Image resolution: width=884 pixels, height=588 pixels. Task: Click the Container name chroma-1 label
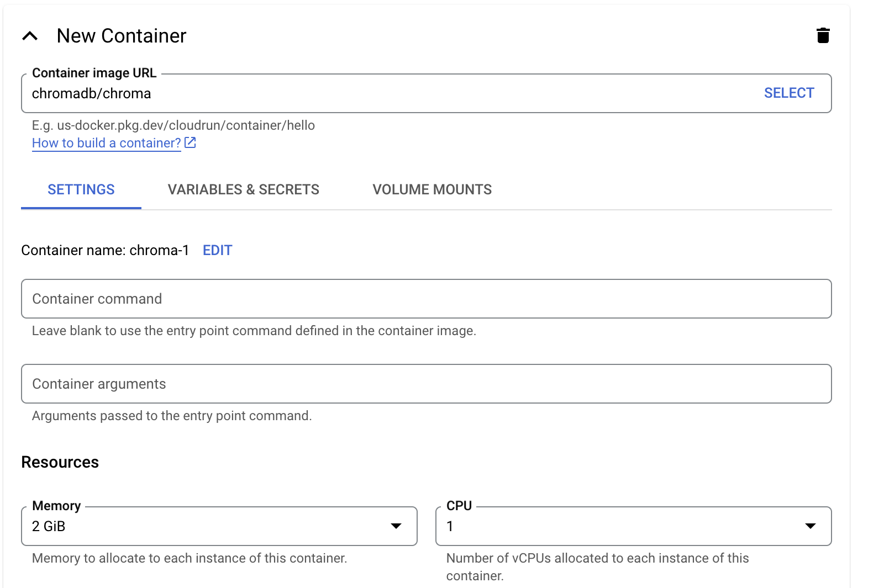105,251
